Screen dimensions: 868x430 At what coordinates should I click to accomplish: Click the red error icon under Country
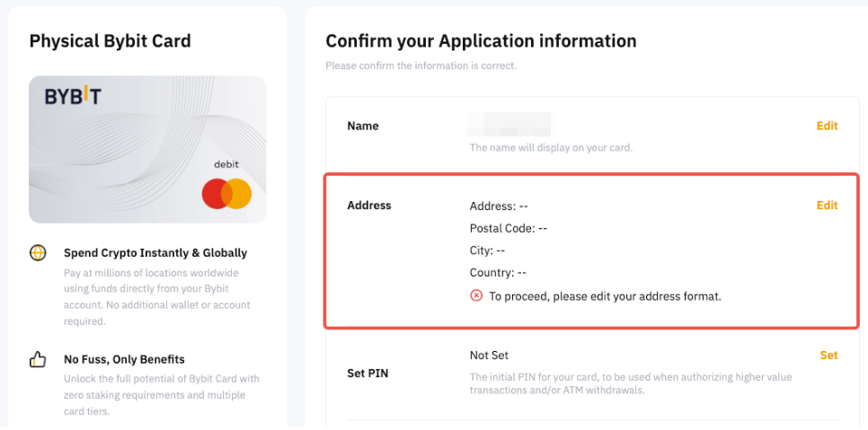(476, 295)
